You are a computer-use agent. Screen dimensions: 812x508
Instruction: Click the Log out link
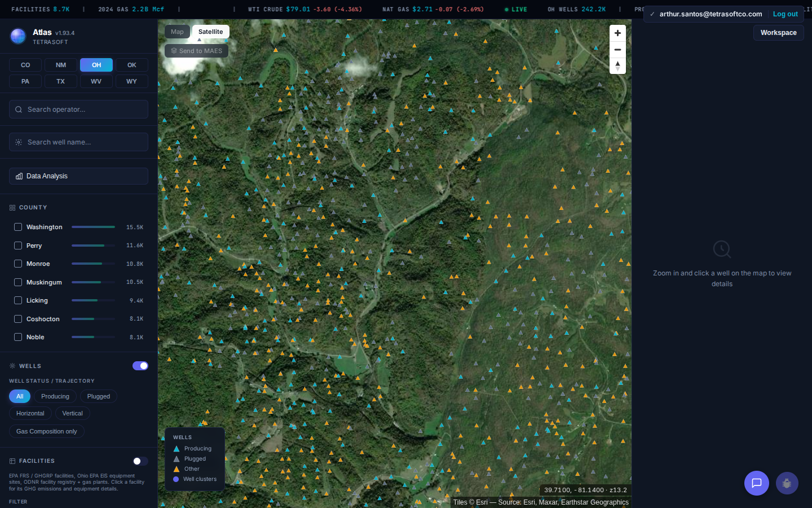(785, 14)
